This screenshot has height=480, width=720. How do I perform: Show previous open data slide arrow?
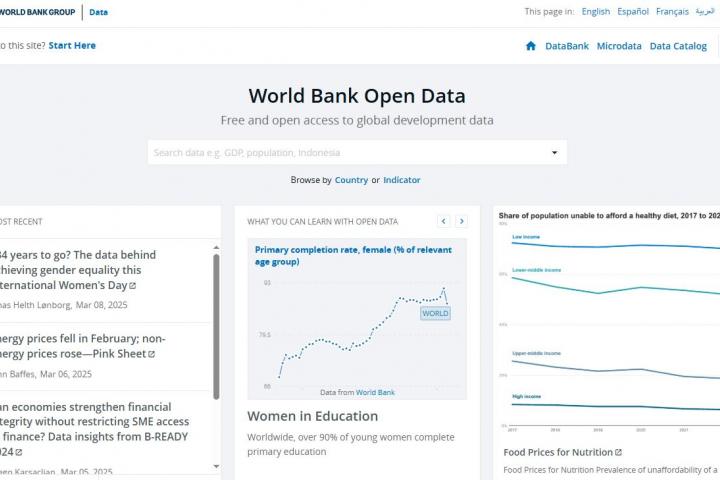click(443, 221)
